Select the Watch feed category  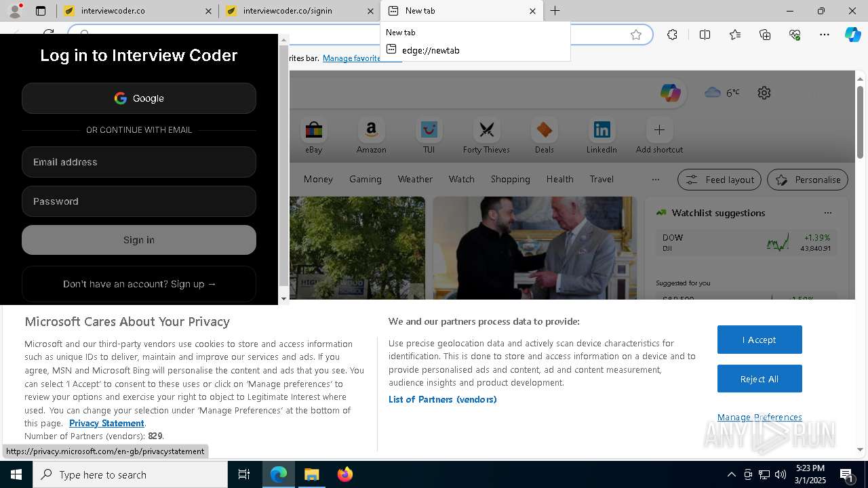[462, 179]
